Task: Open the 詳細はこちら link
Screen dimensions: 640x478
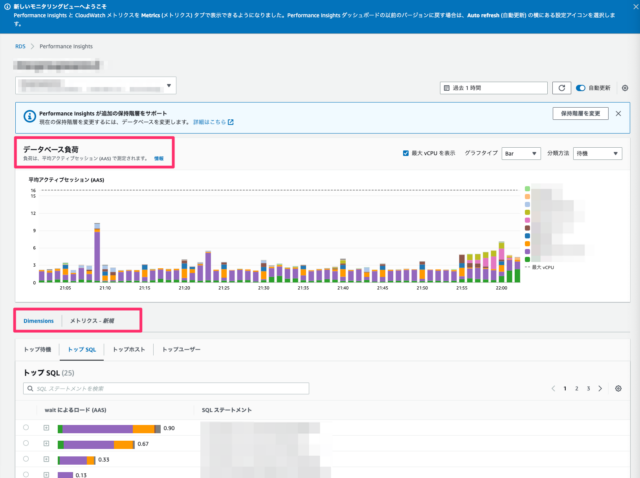Action: click(214, 122)
